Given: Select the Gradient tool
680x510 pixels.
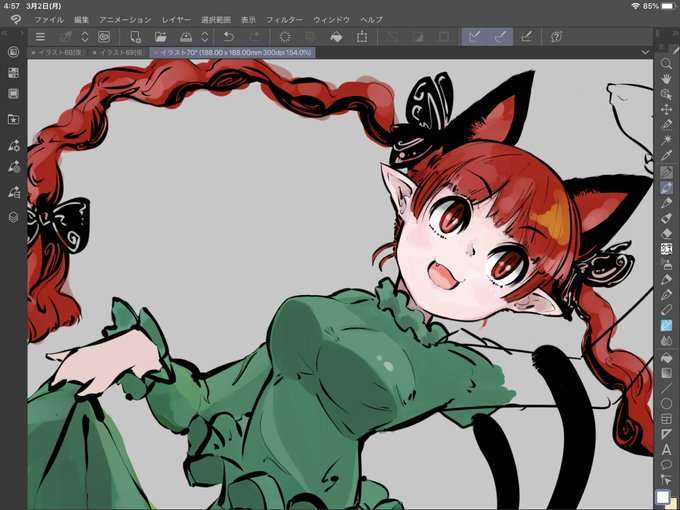Looking at the screenshot, I should tap(666, 373).
